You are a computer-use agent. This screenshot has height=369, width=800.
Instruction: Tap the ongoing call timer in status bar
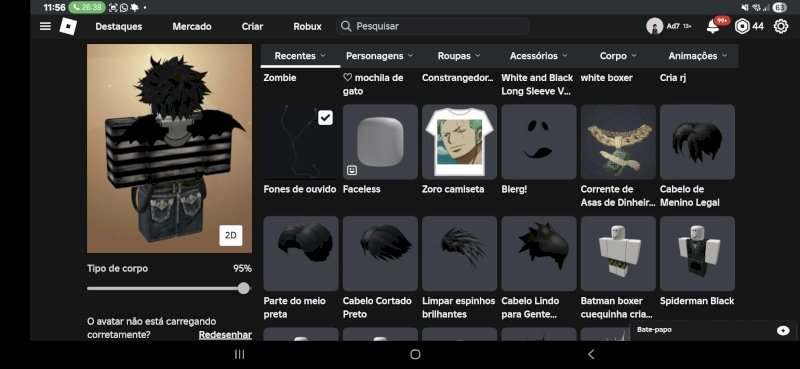[87, 8]
